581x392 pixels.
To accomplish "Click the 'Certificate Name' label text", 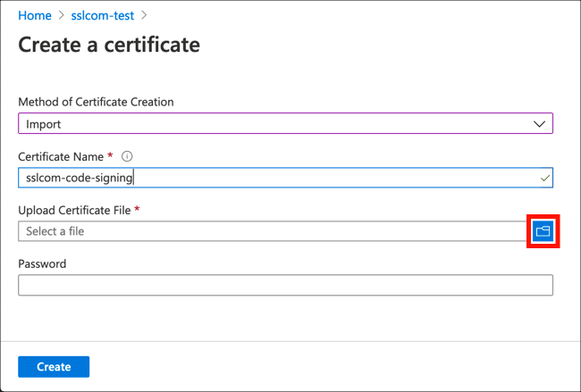I will pos(60,156).
